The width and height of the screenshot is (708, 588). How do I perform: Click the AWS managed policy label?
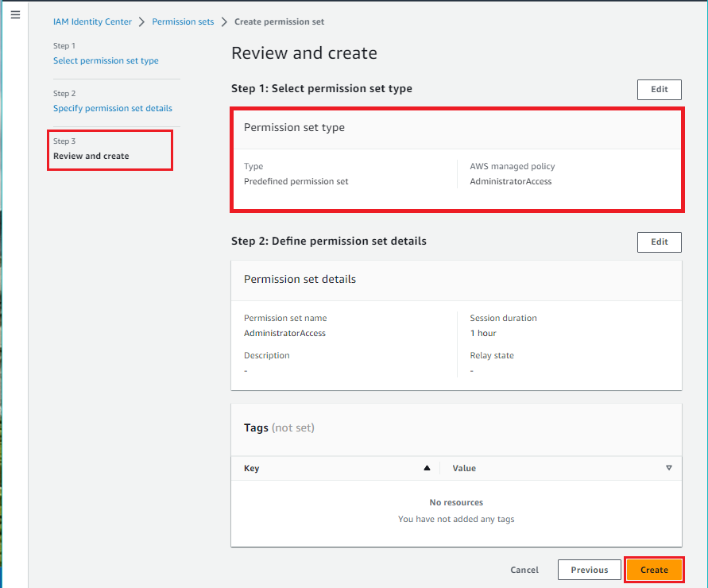pos(513,166)
